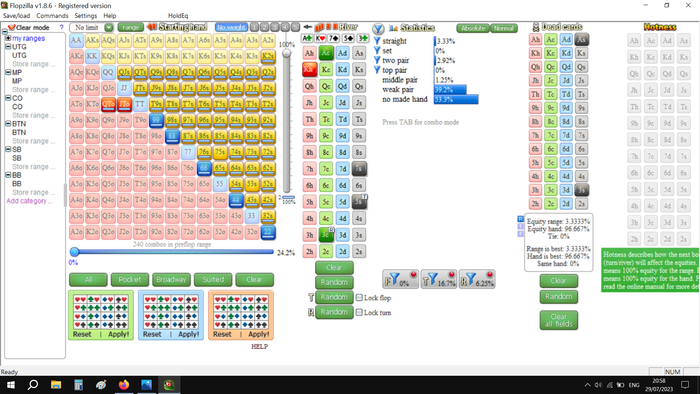Viewport: 700px width, 394px height.
Task: Toggle the 99 pocket pair cell
Action: [x=156, y=120]
